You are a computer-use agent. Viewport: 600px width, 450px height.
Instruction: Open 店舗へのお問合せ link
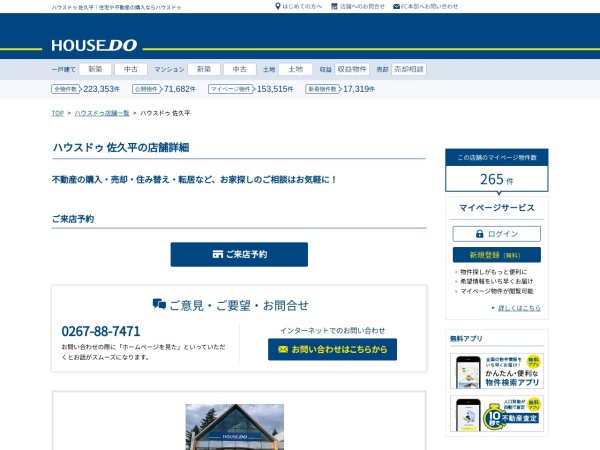[x=362, y=6]
